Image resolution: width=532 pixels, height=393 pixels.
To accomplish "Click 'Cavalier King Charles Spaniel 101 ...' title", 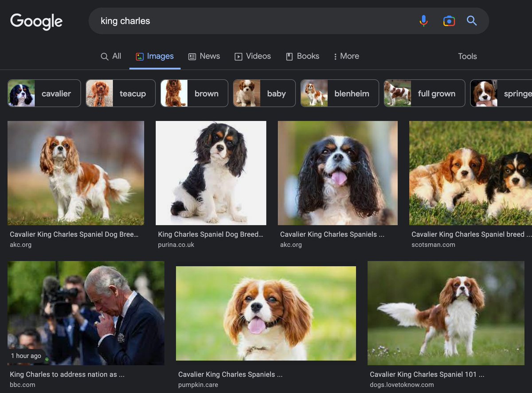I will (427, 374).
